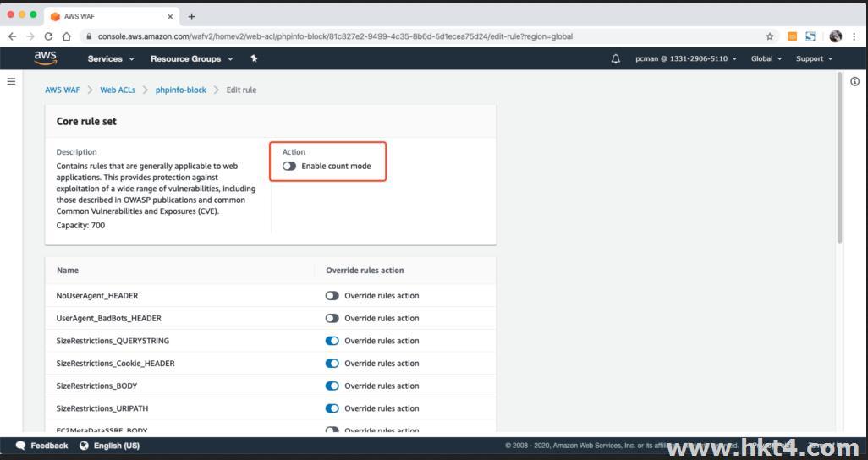Click the NoUserAgent_HEADER rule name
The height and width of the screenshot is (460, 868).
pos(97,296)
